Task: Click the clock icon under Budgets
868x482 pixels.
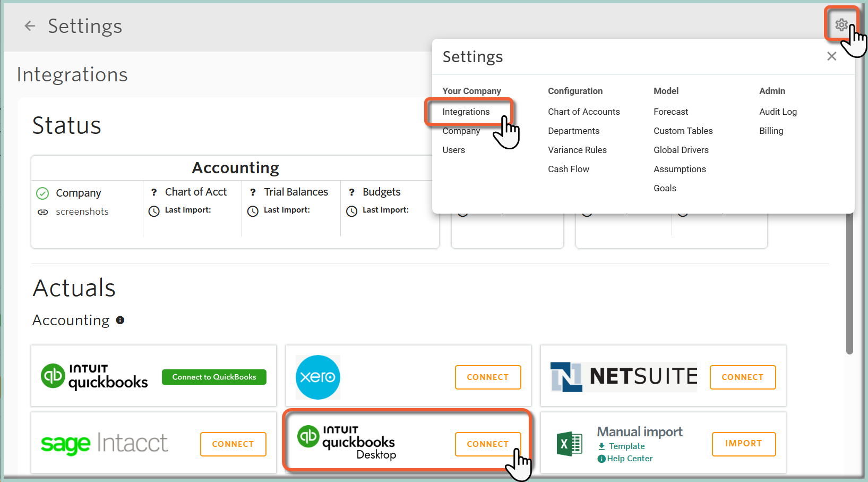Action: click(351, 211)
